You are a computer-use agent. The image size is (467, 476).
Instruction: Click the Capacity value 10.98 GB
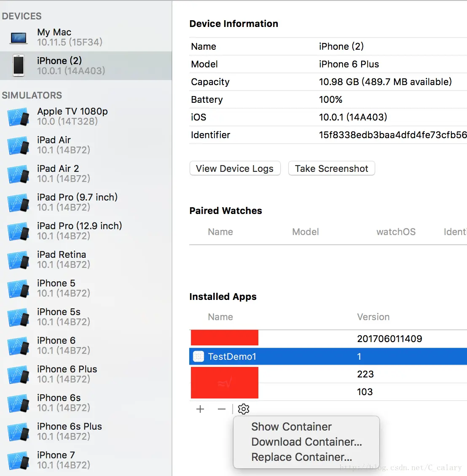(385, 82)
